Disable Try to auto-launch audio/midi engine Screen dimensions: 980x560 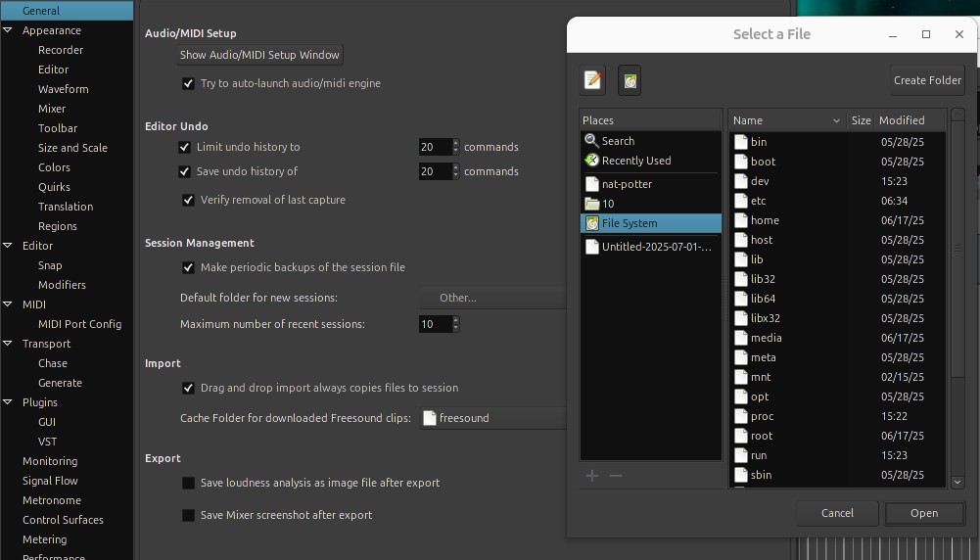click(188, 84)
